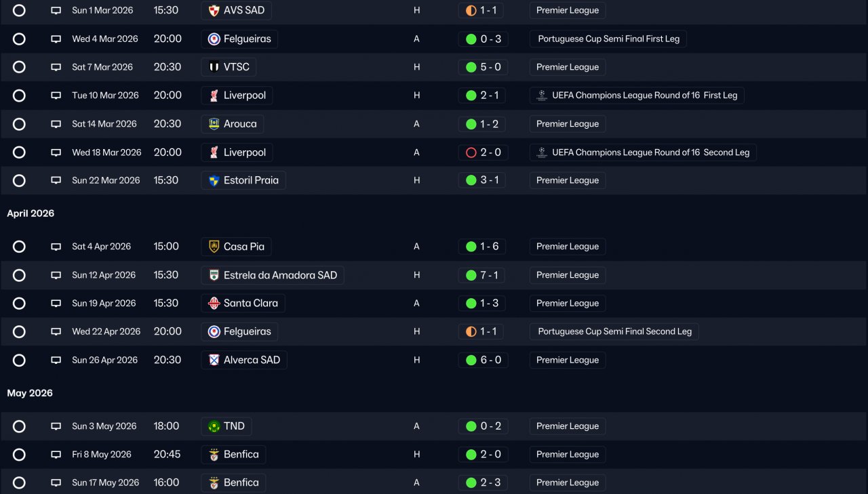The width and height of the screenshot is (868, 494).
Task: Select the circle beside Sun 26 Apr fixture
Action: point(19,361)
